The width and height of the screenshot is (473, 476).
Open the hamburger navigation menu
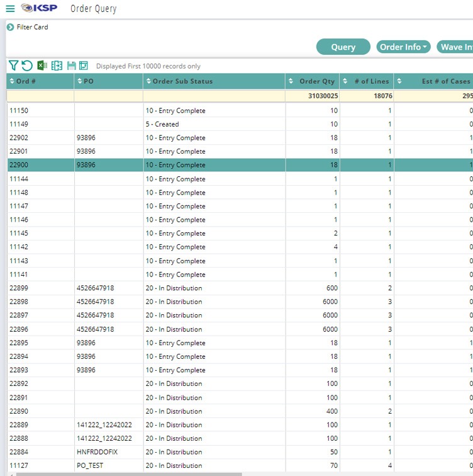[x=10, y=9]
